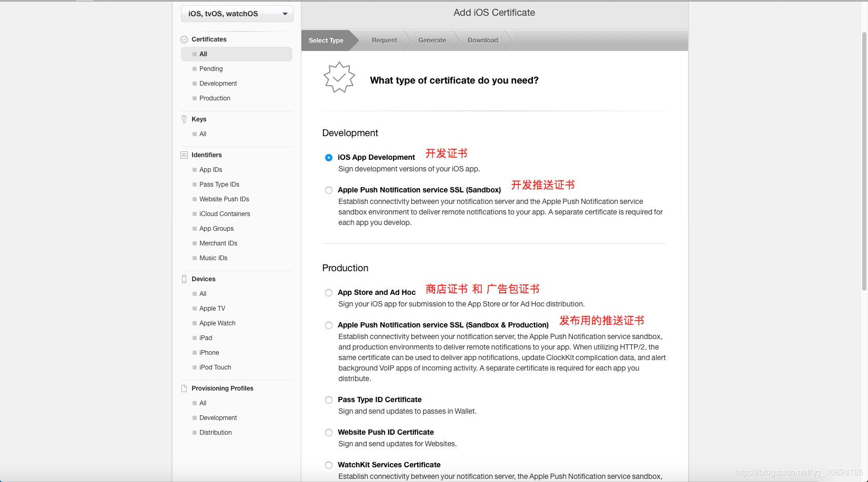Click the WatchKit Services Certificate label
The height and width of the screenshot is (482, 868).
[389, 465]
